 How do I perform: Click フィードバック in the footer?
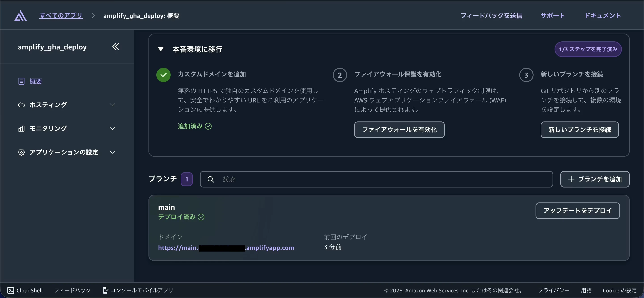tap(72, 290)
